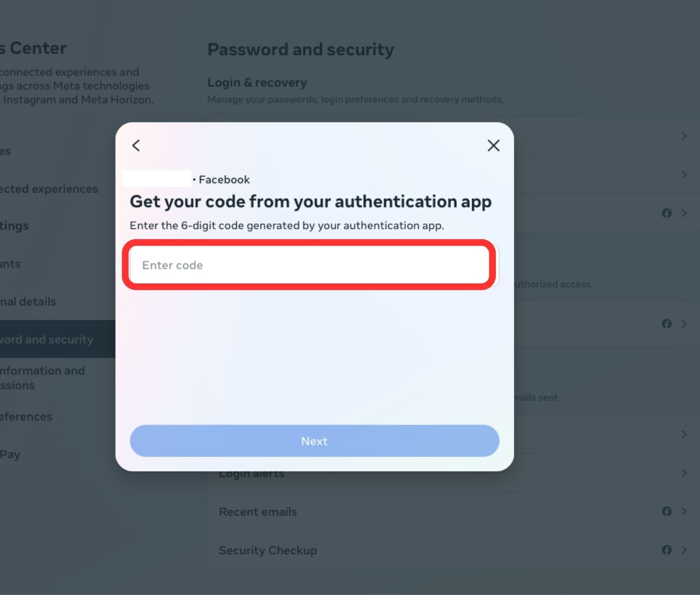This screenshot has height=595, width=700.
Task: Click the Facebook icon in third settings row
Action: coord(666,213)
